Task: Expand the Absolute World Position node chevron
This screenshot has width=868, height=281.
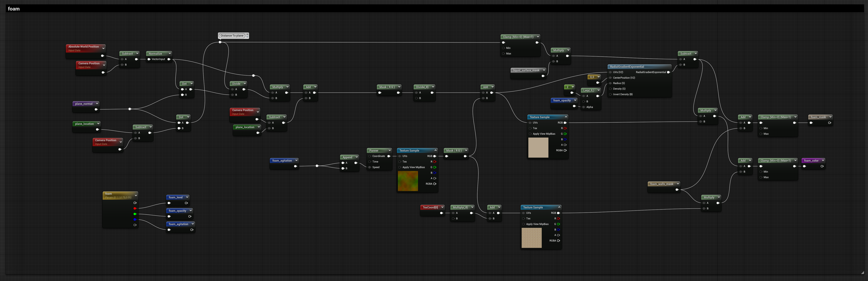Action: (x=103, y=48)
